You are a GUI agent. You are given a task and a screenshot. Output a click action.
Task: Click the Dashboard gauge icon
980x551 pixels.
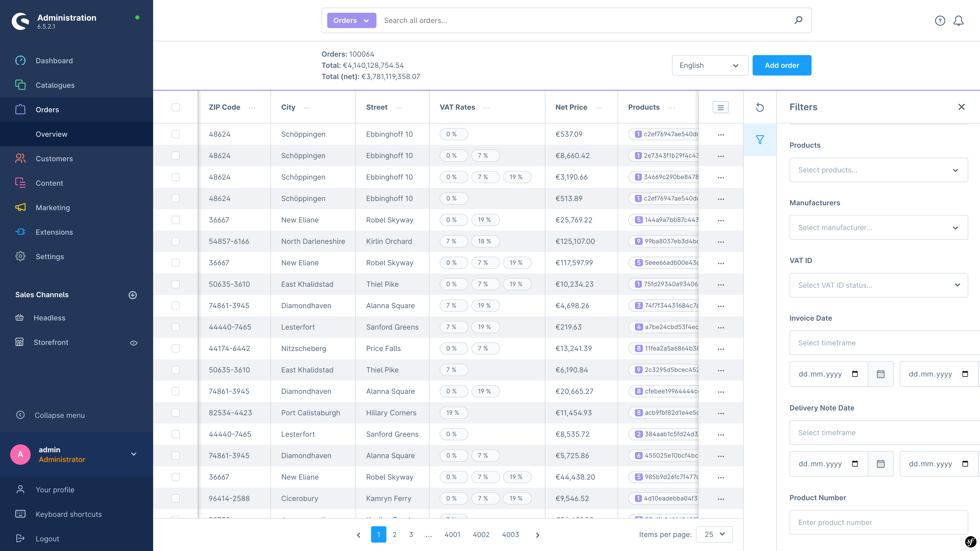(x=20, y=60)
